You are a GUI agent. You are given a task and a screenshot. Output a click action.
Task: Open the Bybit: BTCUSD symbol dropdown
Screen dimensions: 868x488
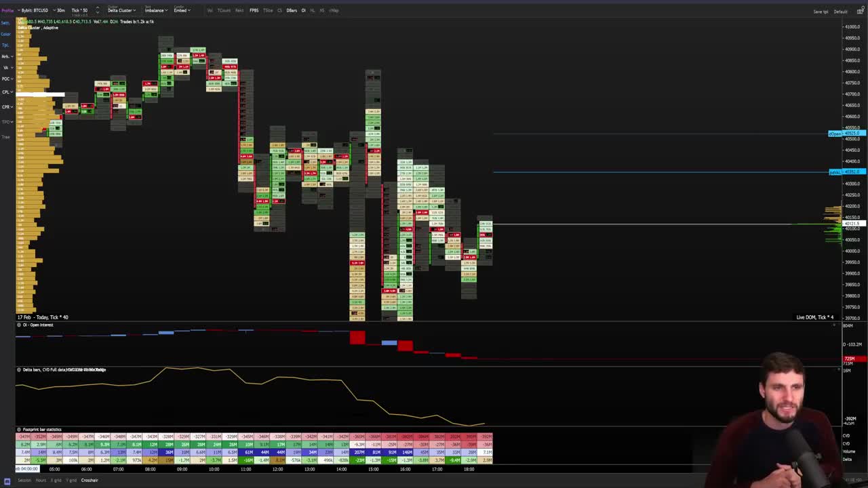tap(35, 10)
